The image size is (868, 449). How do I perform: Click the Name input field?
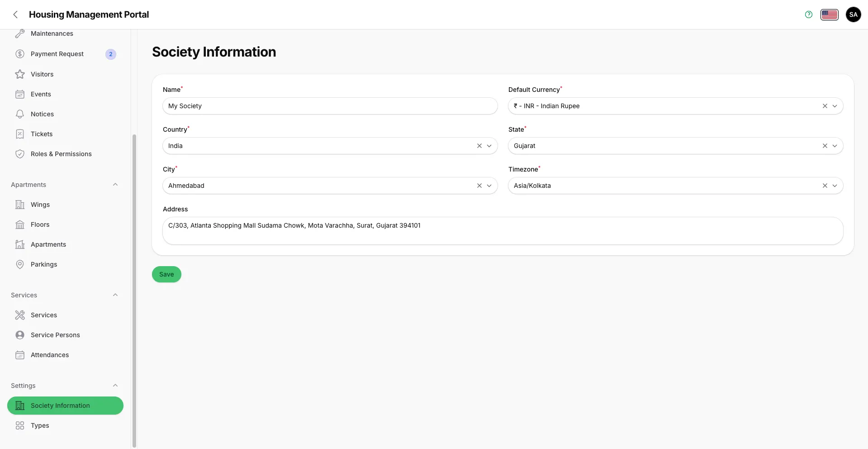[330, 106]
